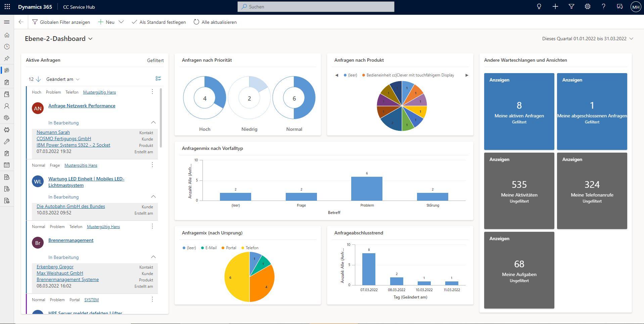Open Anfrage Netzwerk Performance case link
Image resolution: width=644 pixels, height=324 pixels.
(82, 106)
